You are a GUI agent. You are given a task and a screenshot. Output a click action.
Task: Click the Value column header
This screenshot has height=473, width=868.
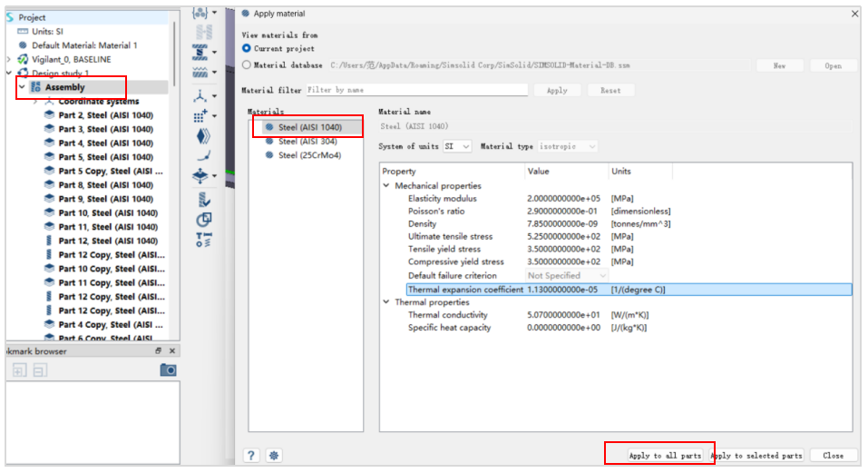[x=566, y=172]
